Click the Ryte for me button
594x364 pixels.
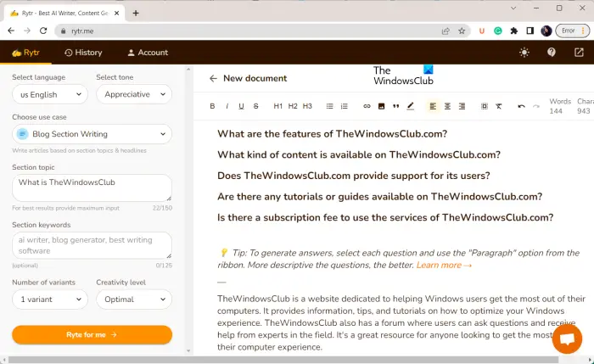pos(92,335)
